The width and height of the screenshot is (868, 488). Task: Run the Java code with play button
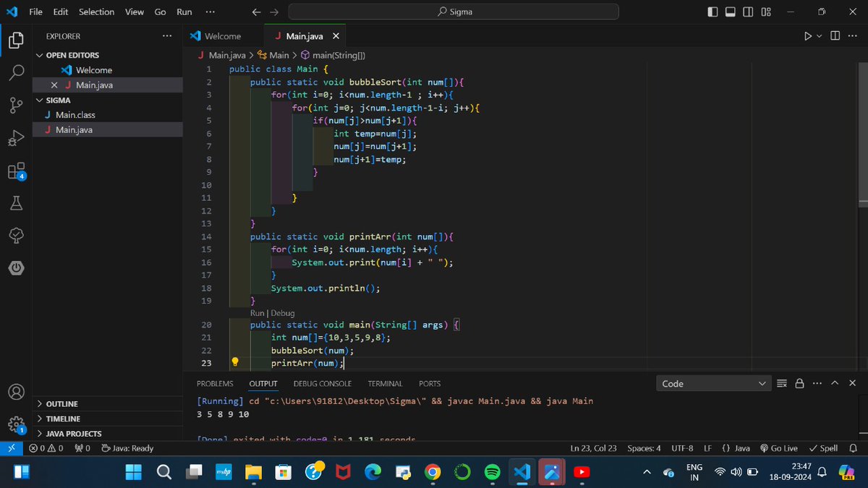pos(808,36)
